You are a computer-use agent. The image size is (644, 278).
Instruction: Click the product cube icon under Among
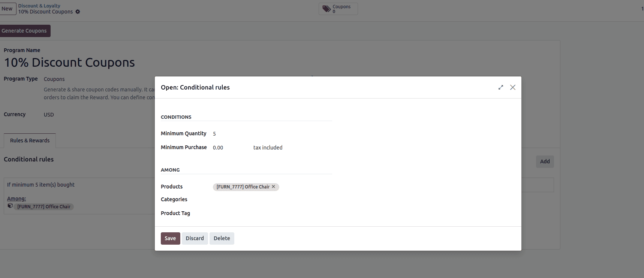click(x=10, y=206)
